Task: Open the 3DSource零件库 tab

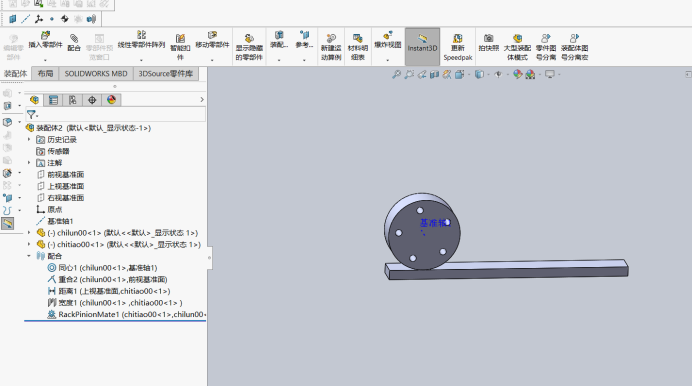Action: click(x=166, y=73)
